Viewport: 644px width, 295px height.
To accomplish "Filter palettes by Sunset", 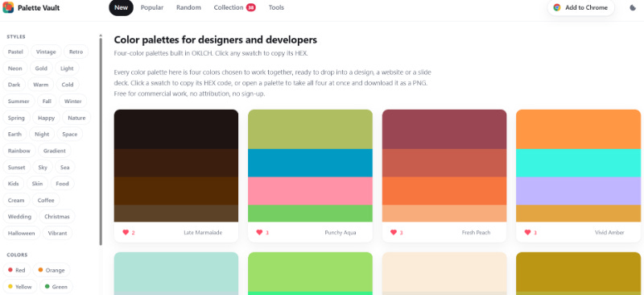I will 16,167.
